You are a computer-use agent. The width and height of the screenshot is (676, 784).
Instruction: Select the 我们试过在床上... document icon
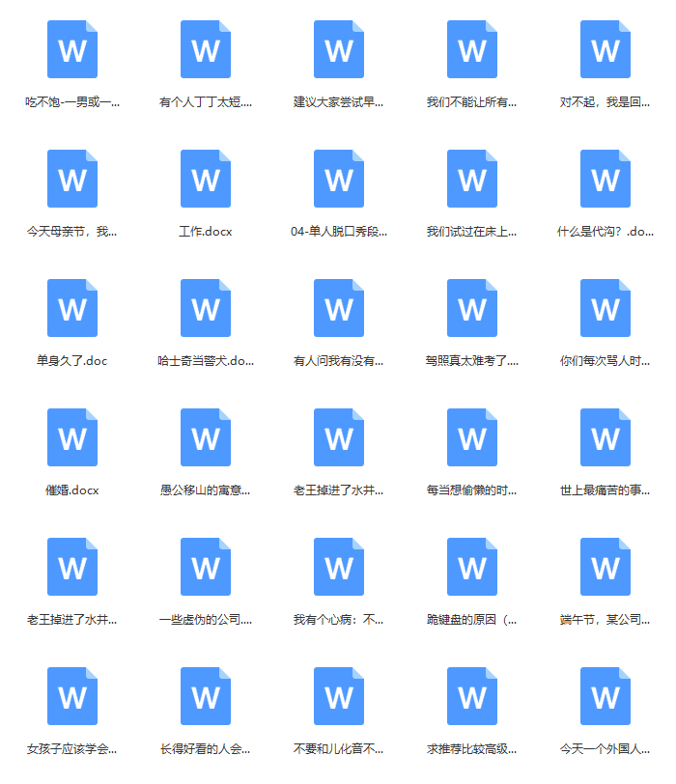coord(472,179)
